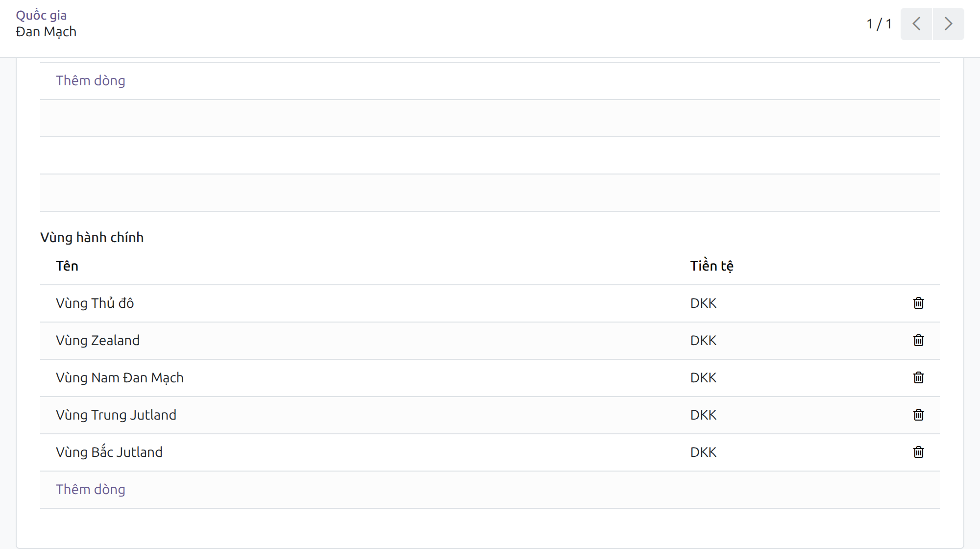Delete the Vùng Thủ đô row

pos(918,303)
